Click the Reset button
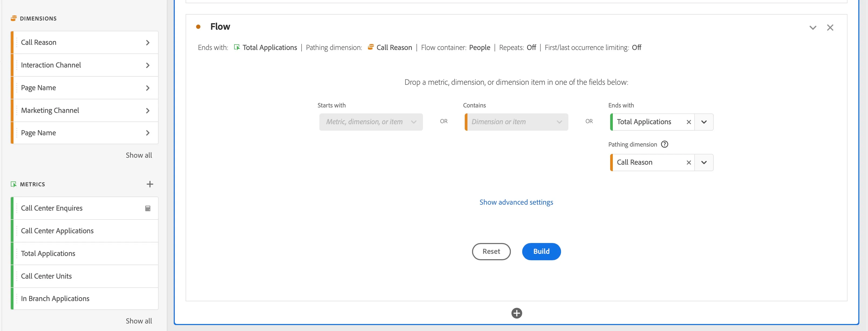Viewport: 868px width, 331px height. pyautogui.click(x=491, y=251)
